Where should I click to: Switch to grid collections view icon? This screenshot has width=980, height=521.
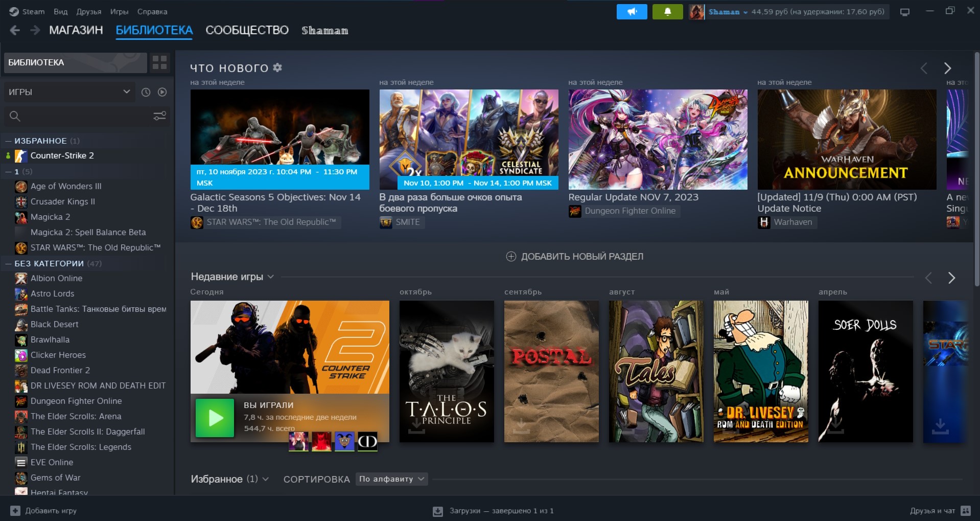tap(159, 63)
